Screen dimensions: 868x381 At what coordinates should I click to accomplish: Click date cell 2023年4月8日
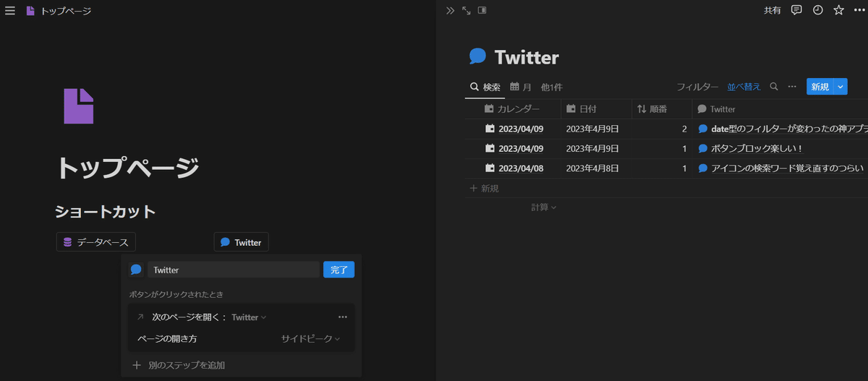592,168
